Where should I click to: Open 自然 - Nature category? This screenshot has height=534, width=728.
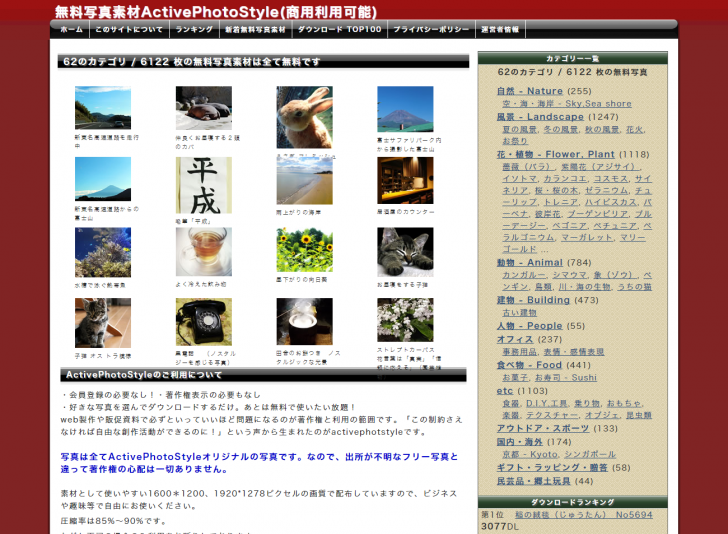(x=529, y=91)
